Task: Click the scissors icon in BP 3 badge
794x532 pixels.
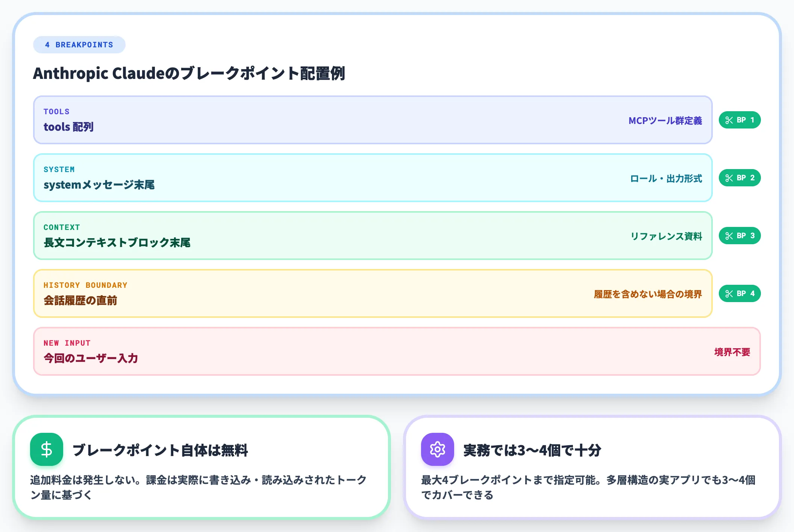Action: (x=729, y=236)
